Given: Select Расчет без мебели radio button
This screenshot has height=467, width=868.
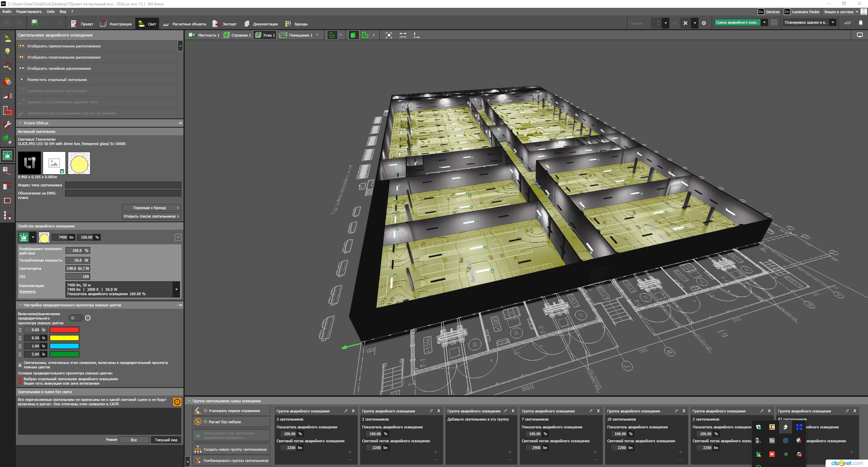Looking at the screenshot, I should click(205, 422).
